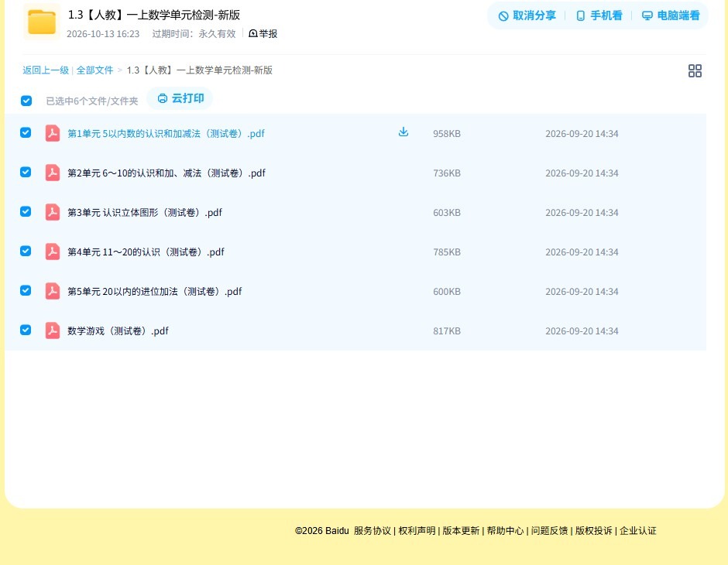Click PDF icon of 第4单元 11~20的认识
The height and width of the screenshot is (565, 728).
click(x=53, y=252)
